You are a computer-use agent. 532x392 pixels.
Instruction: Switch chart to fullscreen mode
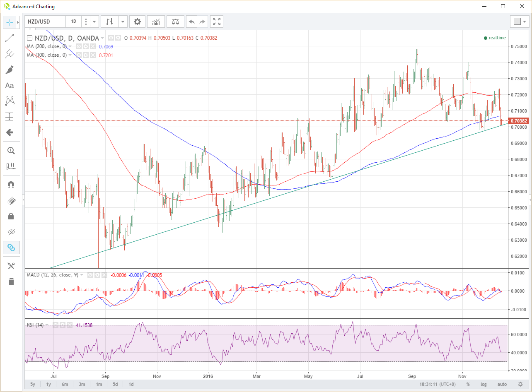pyautogui.click(x=216, y=22)
